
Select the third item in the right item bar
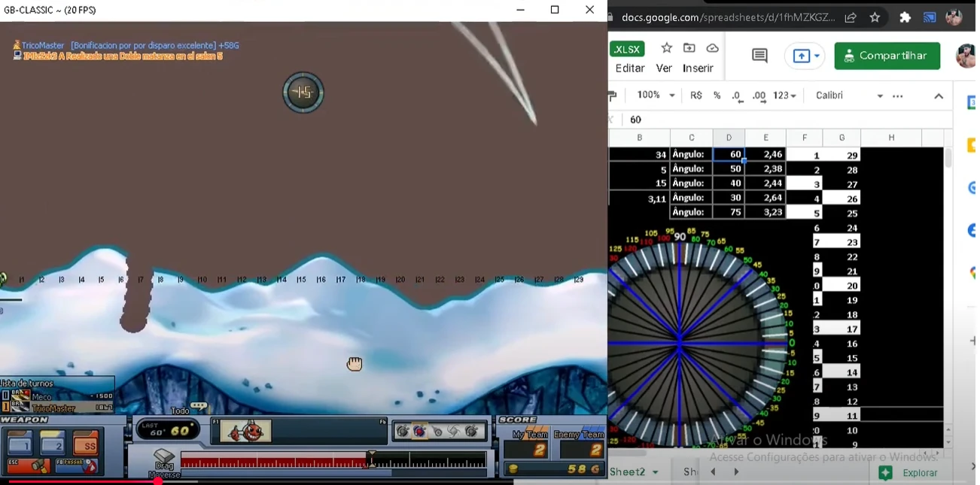437,432
